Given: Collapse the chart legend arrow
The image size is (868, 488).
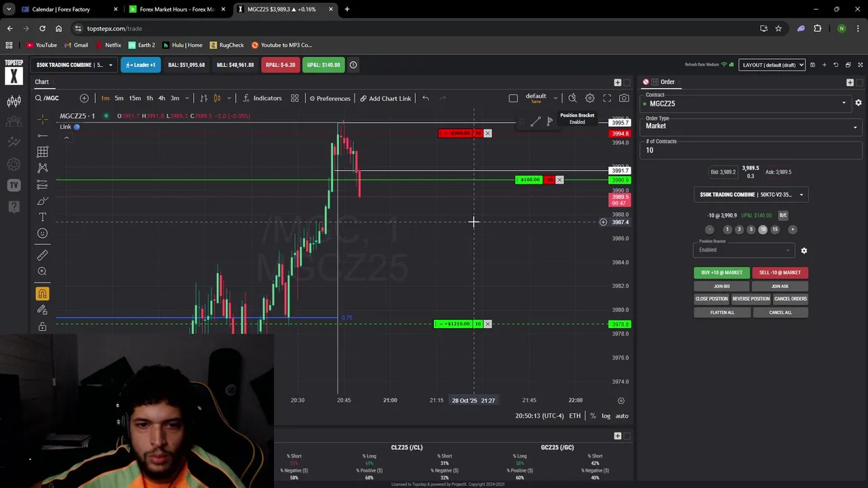Looking at the screenshot, I should click(66, 138).
